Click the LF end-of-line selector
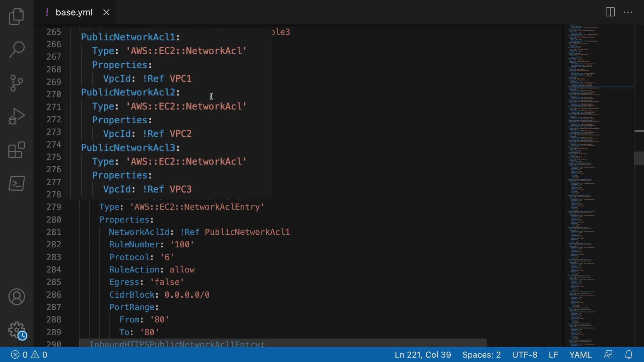This screenshot has height=362, width=644. coord(553,355)
